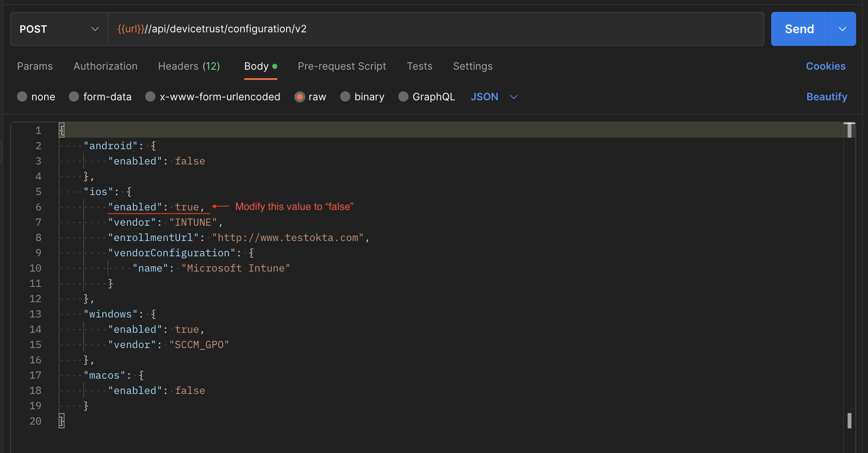Open the POST method dropdown

point(59,29)
